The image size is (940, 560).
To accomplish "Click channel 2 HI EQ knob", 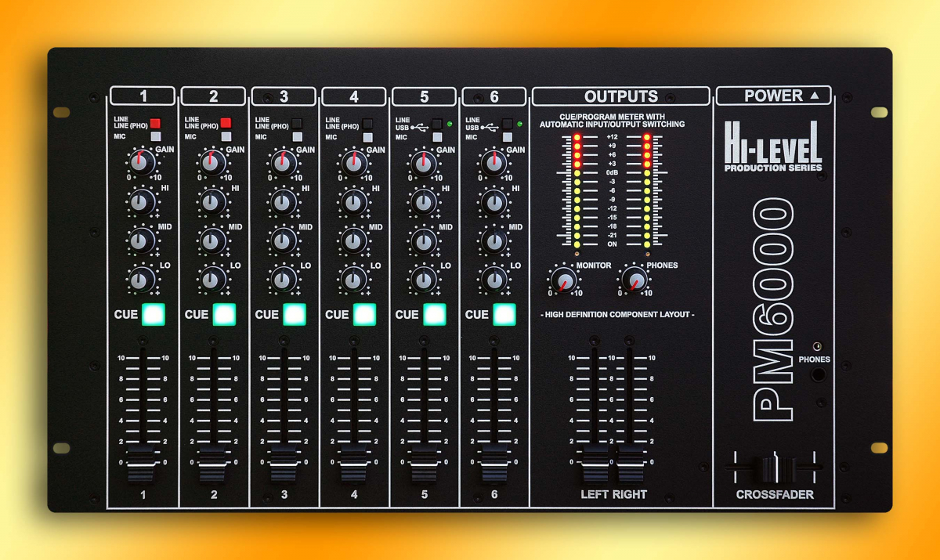I will coord(212,202).
